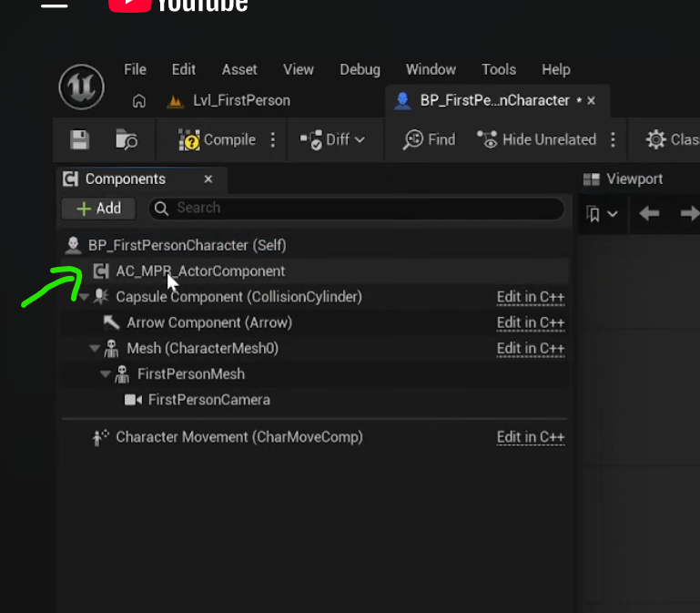This screenshot has width=700, height=613.
Task: Close the BP_FirstPersonCharacter tab
Action: pyautogui.click(x=591, y=100)
